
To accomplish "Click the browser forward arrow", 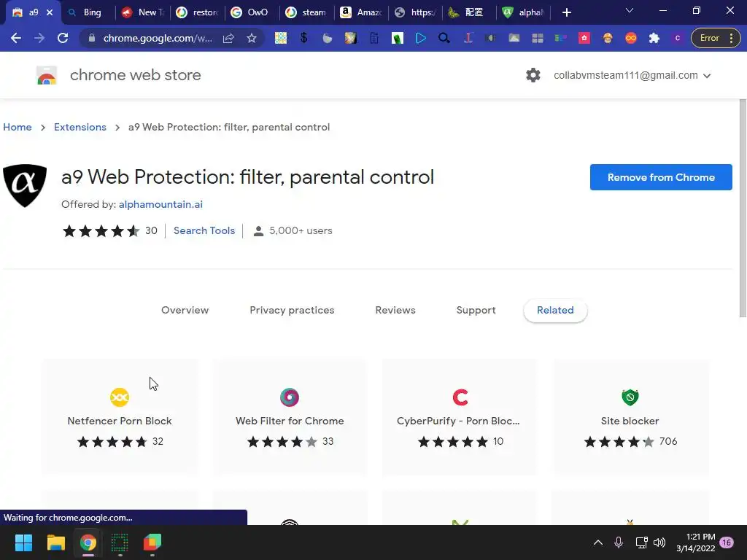I will [39, 38].
